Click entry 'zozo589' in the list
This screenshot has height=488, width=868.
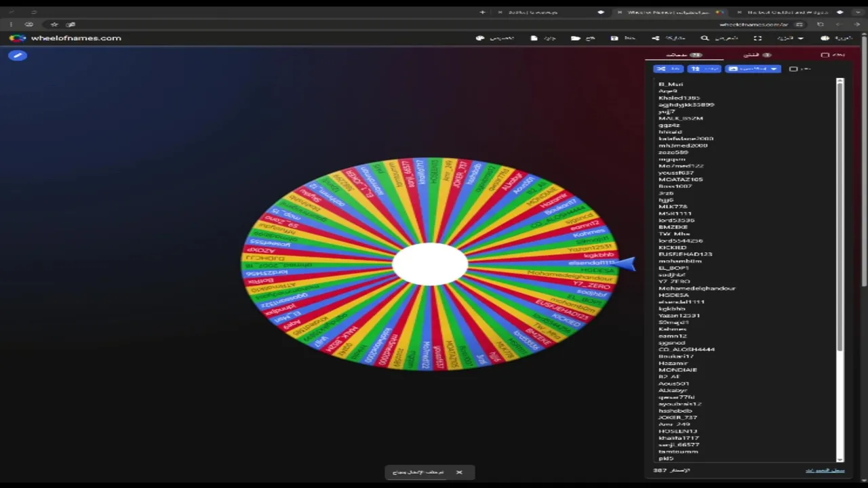coord(673,152)
